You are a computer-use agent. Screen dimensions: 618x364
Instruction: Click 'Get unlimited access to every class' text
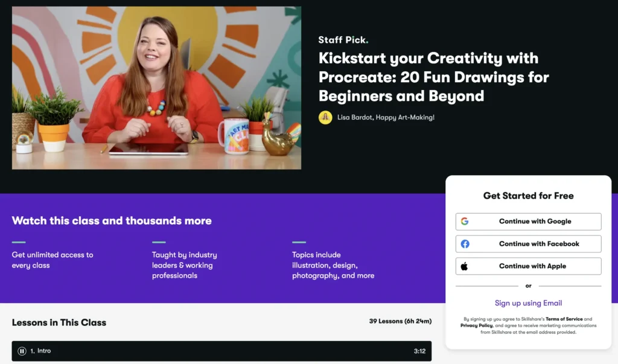(x=53, y=260)
